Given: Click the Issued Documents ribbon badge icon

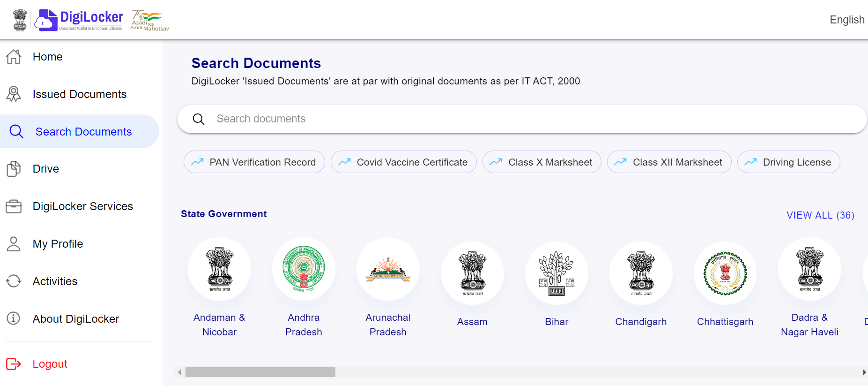Looking at the screenshot, I should [14, 94].
